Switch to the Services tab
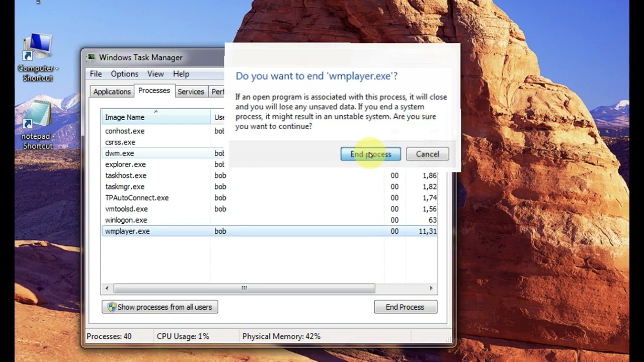The image size is (644, 362). pyautogui.click(x=191, y=92)
